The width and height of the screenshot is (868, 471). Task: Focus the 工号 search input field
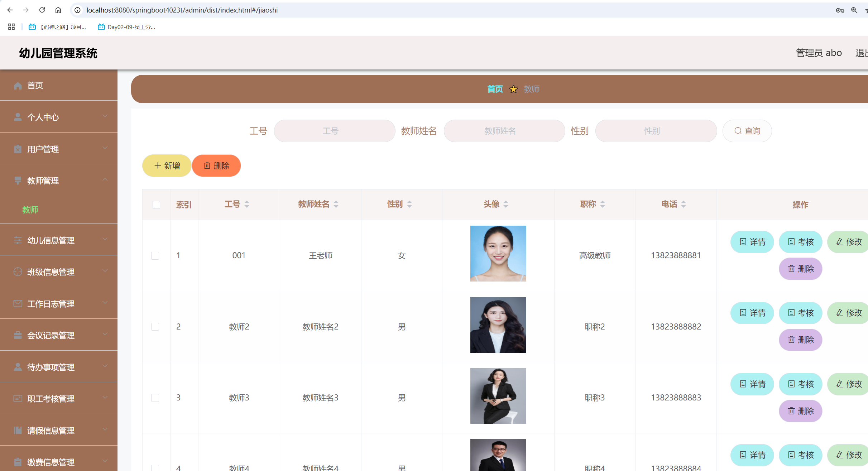tap(335, 131)
